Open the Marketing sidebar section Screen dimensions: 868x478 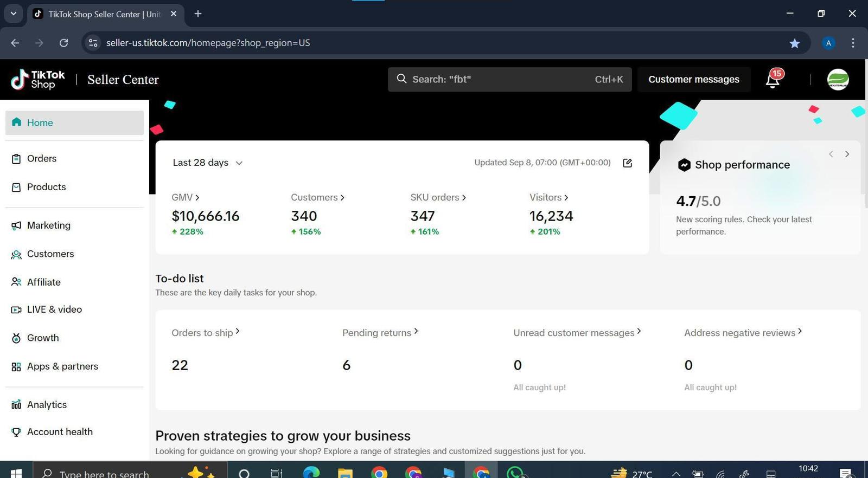[x=48, y=225]
